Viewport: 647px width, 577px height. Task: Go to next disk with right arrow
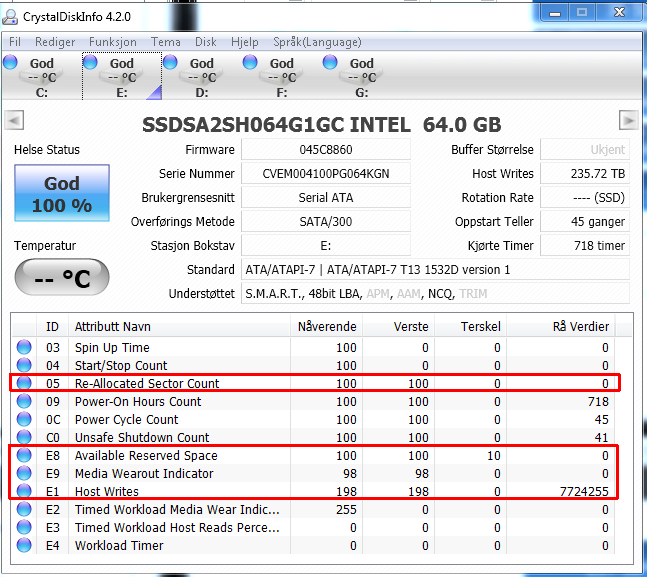[x=629, y=121]
